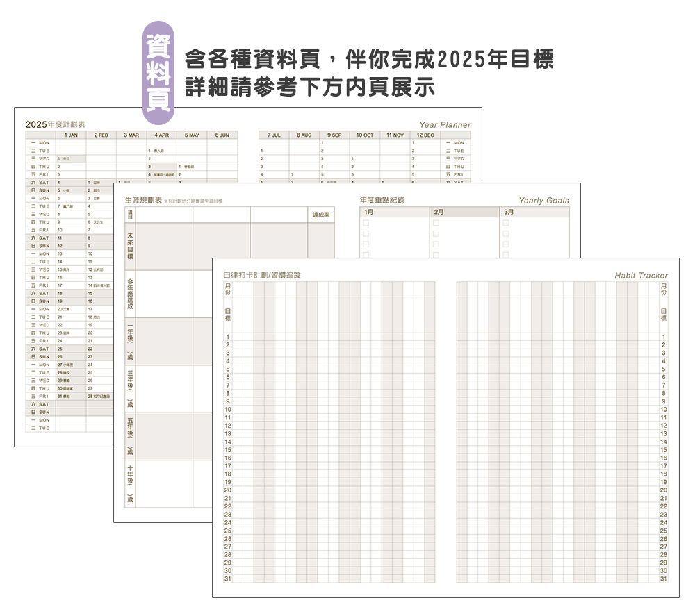Tick the top checkbox under 1月
This screenshot has width=695, height=616.
(366, 223)
